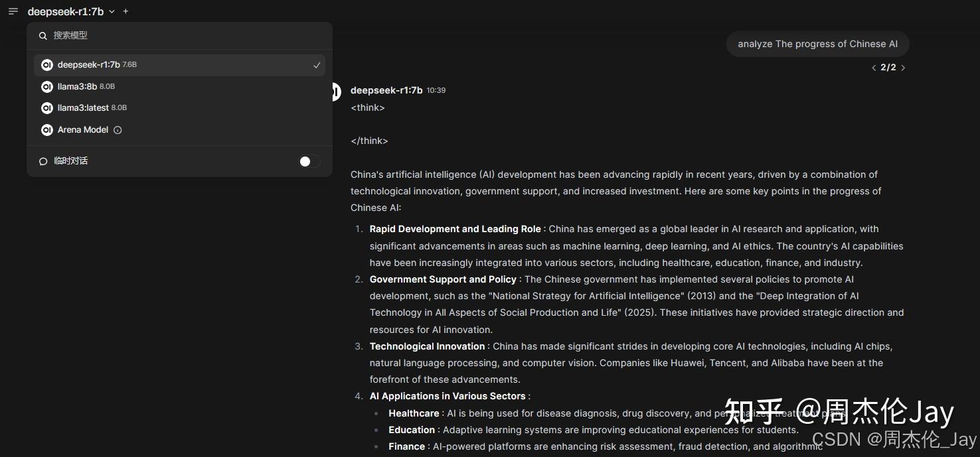The width and height of the screenshot is (980, 457).
Task: Click the checkmark on the selected deepseek model
Action: tap(317, 65)
